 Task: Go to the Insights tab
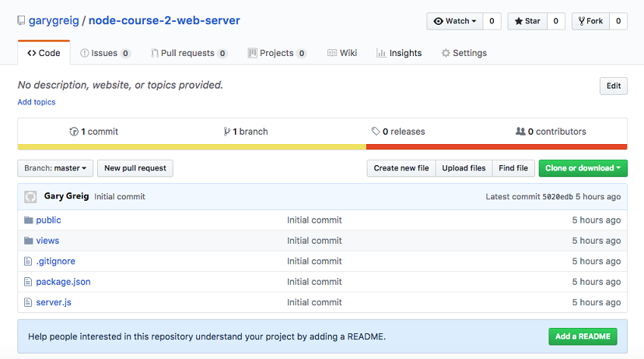coord(399,53)
